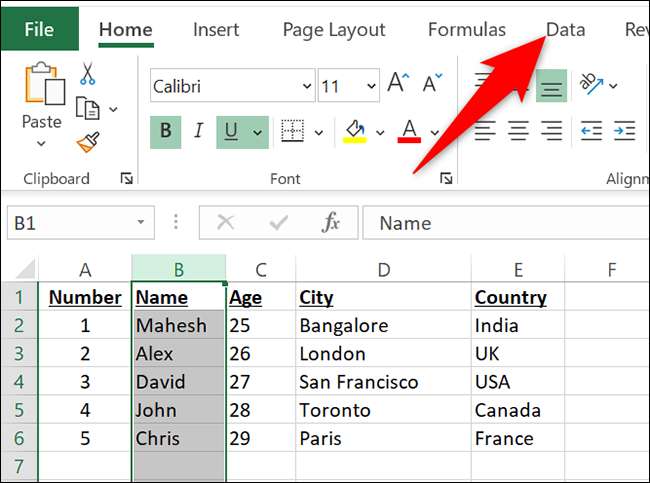Open the font size dropdown
This screenshot has width=650, height=483.
click(x=370, y=86)
